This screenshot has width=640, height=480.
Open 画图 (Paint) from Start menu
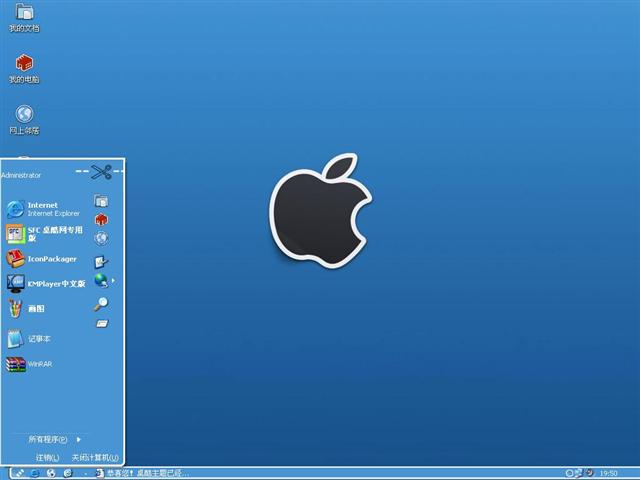26,309
